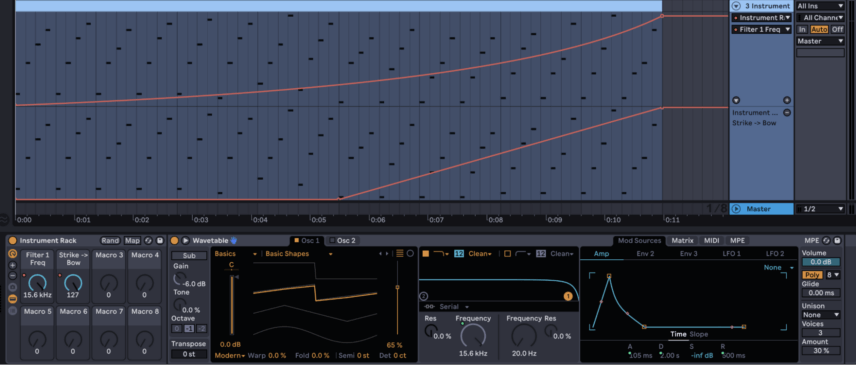Save the Instrument Rack preset
This screenshot has width=856, height=365.
(x=159, y=241)
